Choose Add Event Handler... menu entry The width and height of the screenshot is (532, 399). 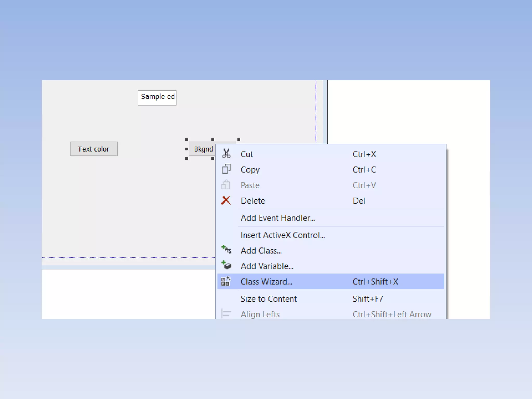(278, 218)
